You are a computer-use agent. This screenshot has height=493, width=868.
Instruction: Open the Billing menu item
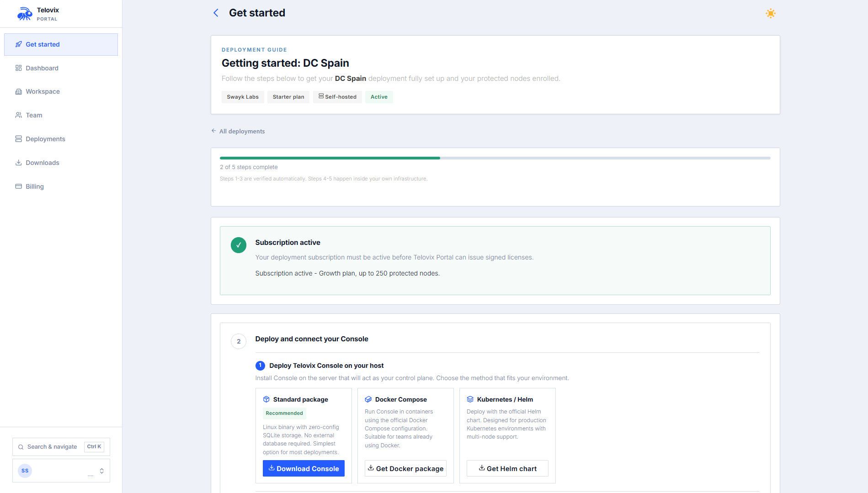click(61, 186)
